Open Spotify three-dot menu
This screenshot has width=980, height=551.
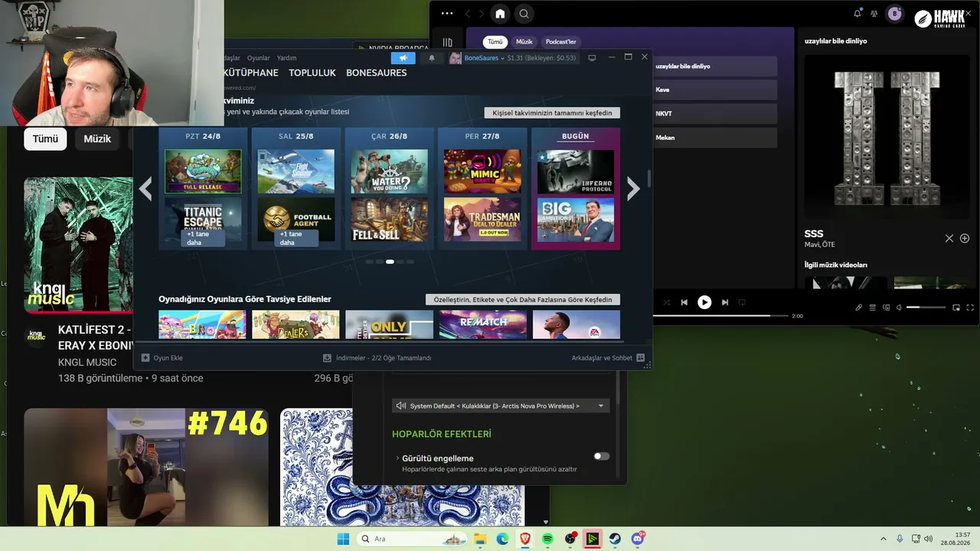coord(447,14)
